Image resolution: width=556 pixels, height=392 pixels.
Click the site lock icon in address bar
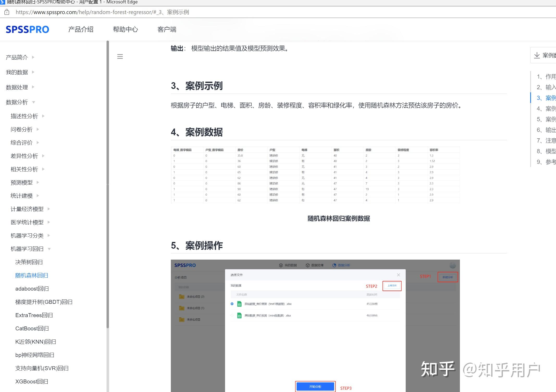click(x=7, y=12)
